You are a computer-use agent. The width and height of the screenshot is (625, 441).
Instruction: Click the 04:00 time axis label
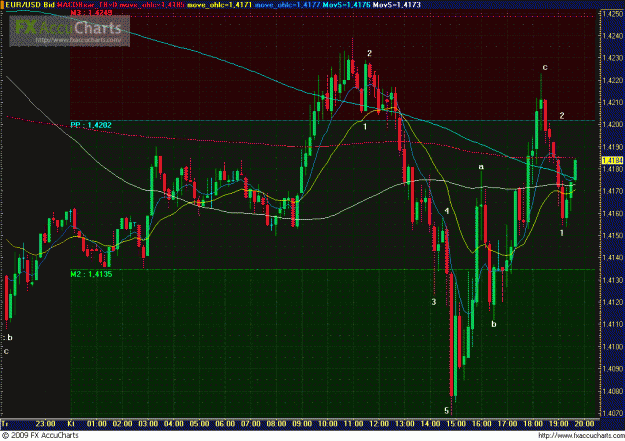pos(174,423)
